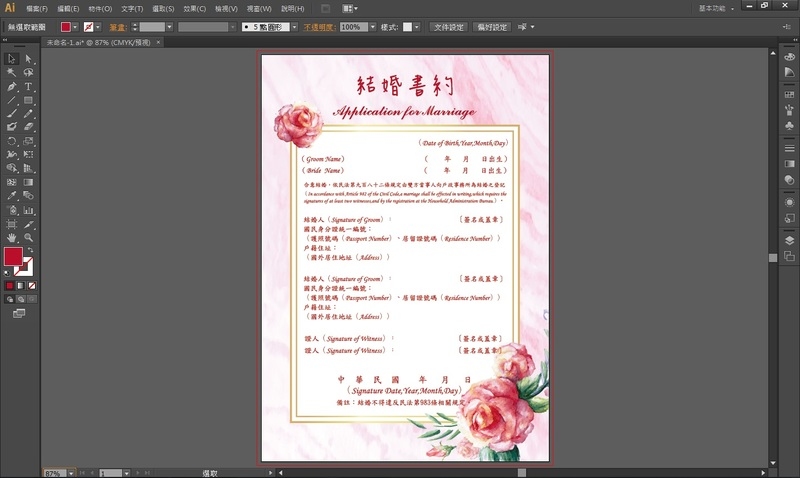
Task: Select the Rectangle tool
Action: tap(29, 100)
